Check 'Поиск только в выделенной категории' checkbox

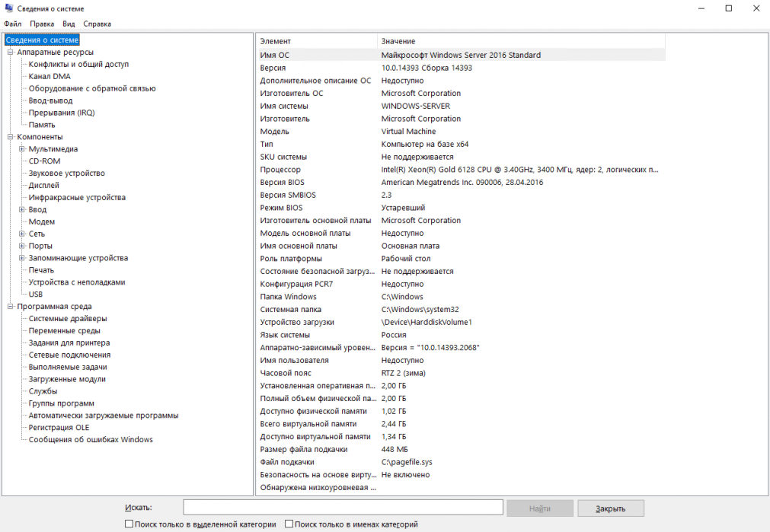pyautogui.click(x=129, y=524)
